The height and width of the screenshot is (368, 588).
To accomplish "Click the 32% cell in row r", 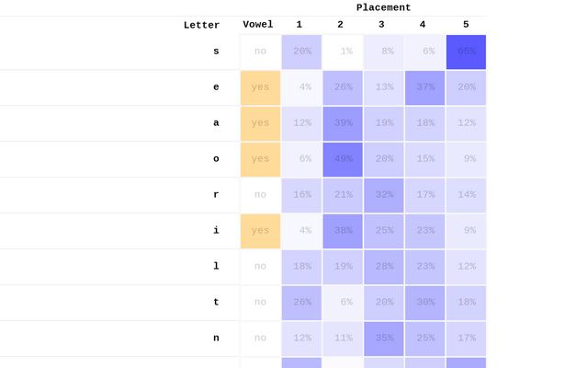I will pos(383,194).
